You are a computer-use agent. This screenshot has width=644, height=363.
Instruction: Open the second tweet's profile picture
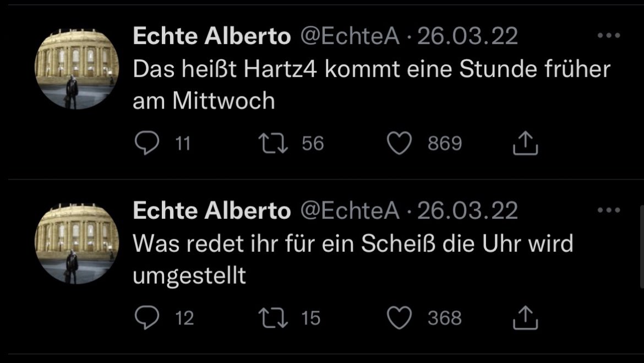(x=77, y=243)
